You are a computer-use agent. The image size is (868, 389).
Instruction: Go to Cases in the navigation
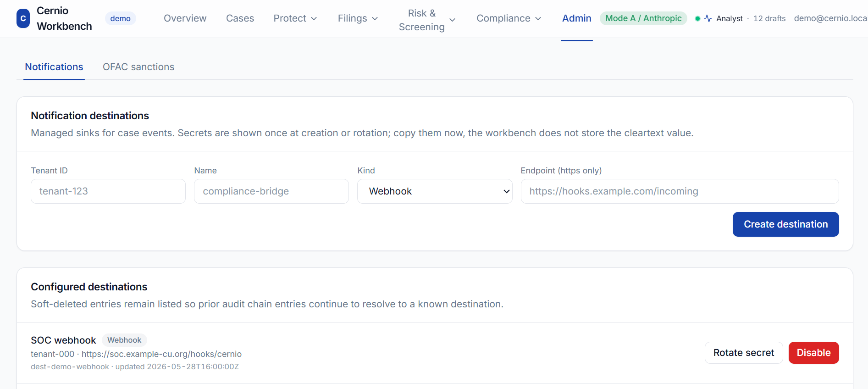click(240, 18)
